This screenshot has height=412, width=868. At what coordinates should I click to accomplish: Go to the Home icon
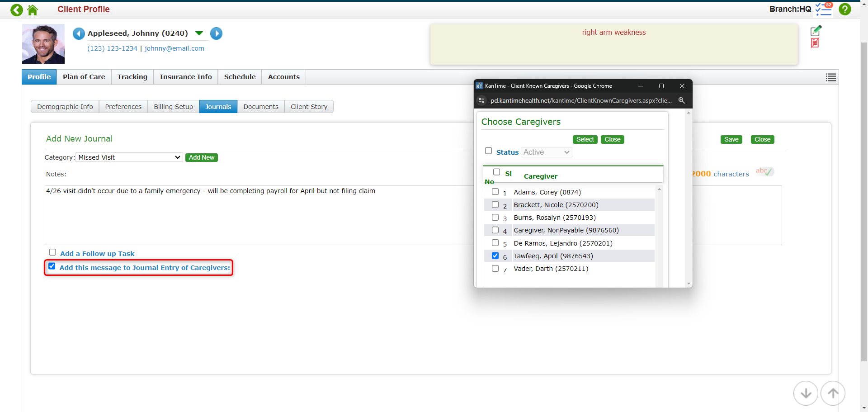33,10
